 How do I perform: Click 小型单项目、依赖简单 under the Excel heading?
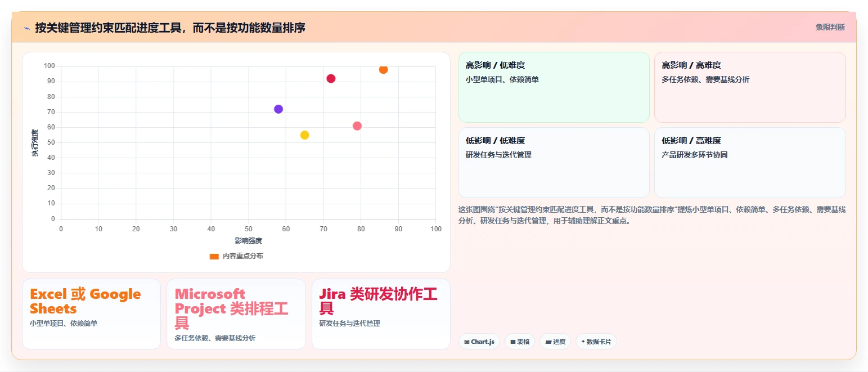64,324
